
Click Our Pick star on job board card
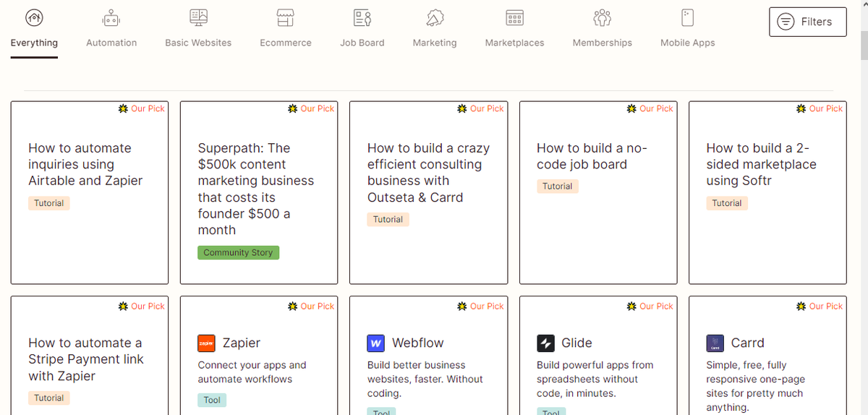click(631, 108)
